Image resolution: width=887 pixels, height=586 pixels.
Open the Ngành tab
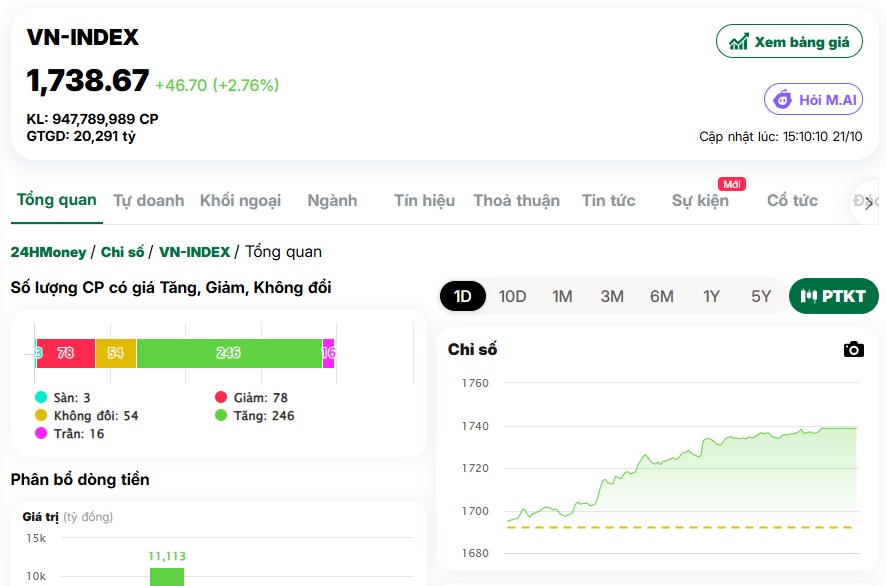[332, 201]
